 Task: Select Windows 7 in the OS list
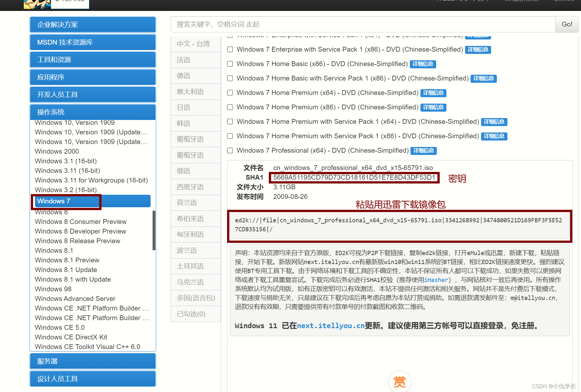tap(93, 201)
